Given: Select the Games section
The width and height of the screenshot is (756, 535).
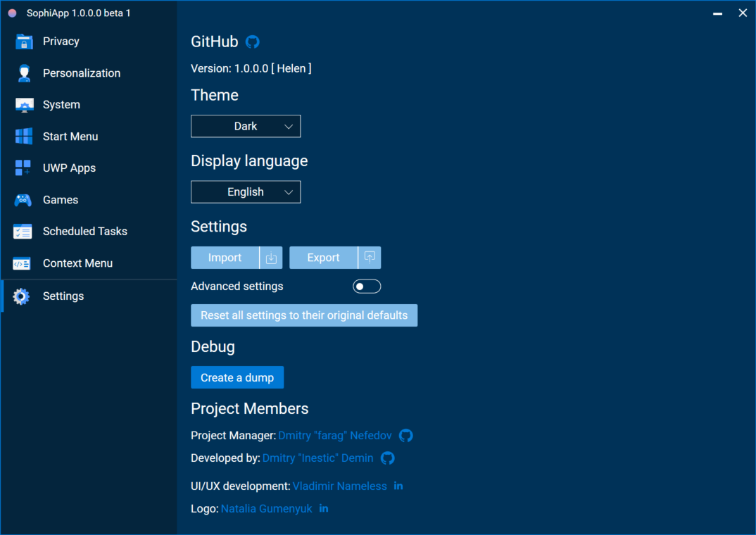Looking at the screenshot, I should (89, 200).
